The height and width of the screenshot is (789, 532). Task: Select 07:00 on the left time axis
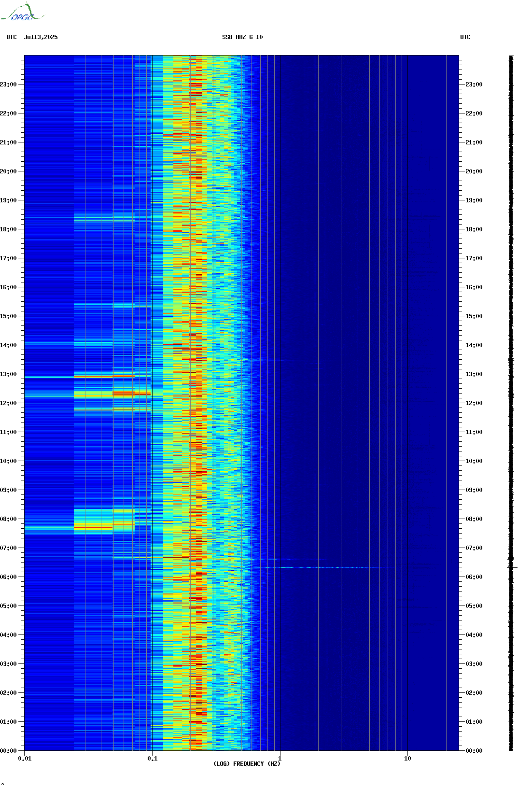tap(8, 548)
